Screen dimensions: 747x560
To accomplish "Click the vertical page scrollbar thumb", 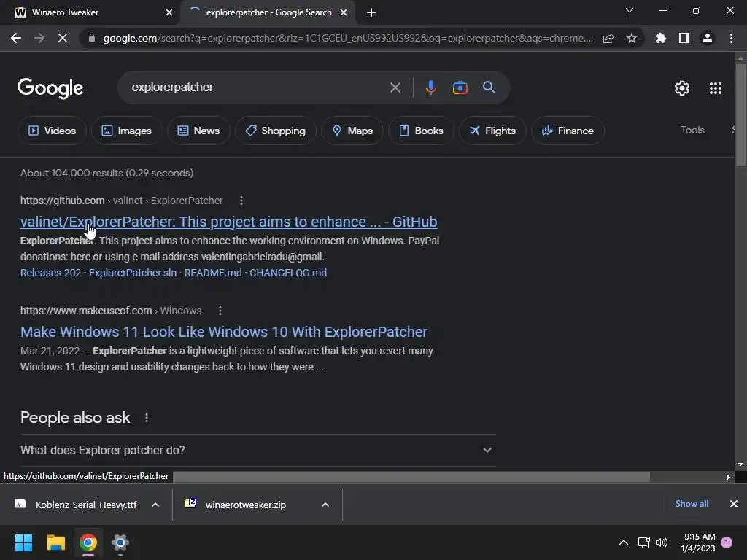I will tap(740, 114).
